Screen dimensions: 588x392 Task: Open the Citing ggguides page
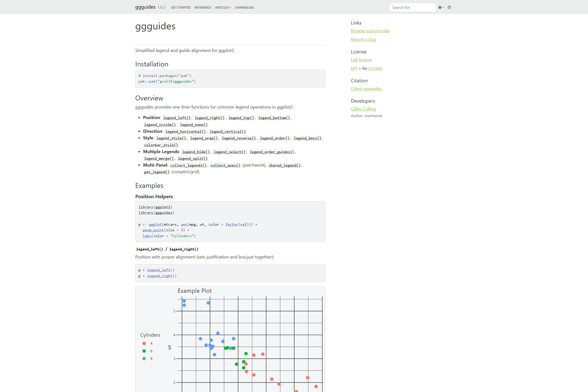click(x=366, y=88)
